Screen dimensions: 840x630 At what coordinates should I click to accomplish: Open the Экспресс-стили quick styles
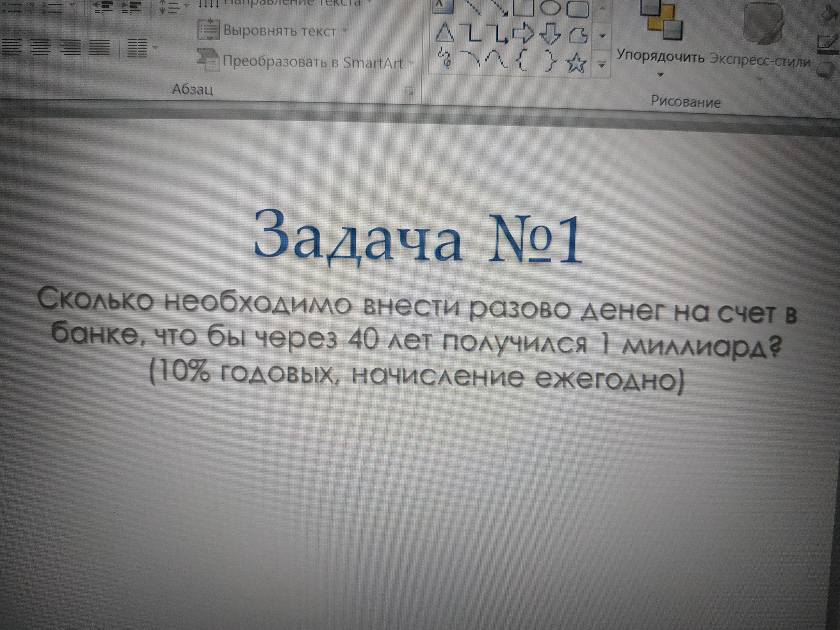pos(760,41)
